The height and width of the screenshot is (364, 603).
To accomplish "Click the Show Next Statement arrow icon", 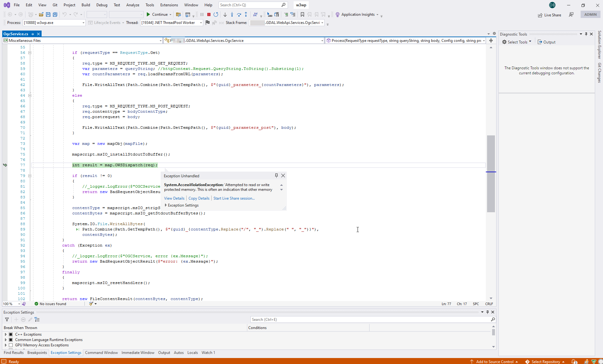I will (225, 14).
